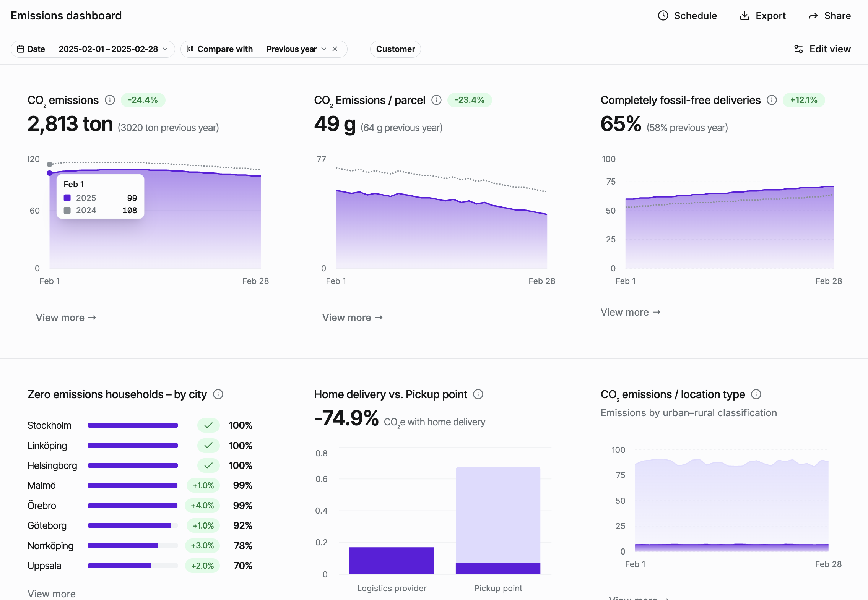Click info icon next to CO₂ Emissions / parcel

[x=436, y=100]
